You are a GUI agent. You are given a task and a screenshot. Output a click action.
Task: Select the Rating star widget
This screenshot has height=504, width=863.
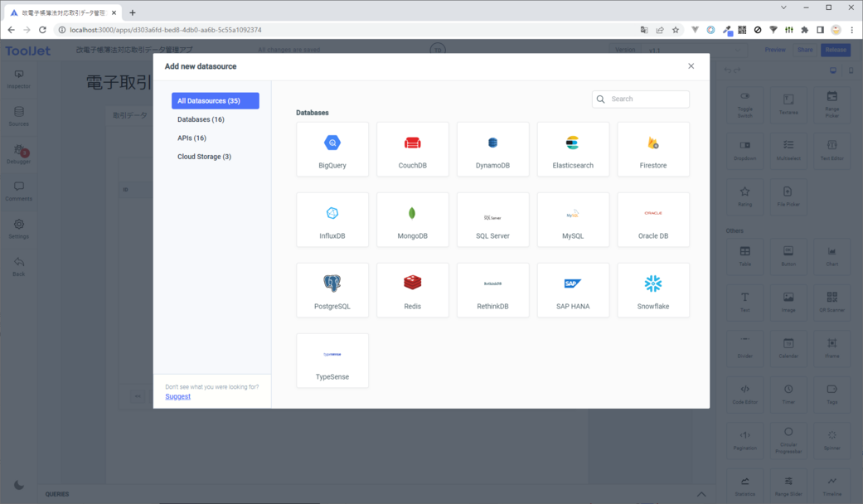tap(744, 196)
